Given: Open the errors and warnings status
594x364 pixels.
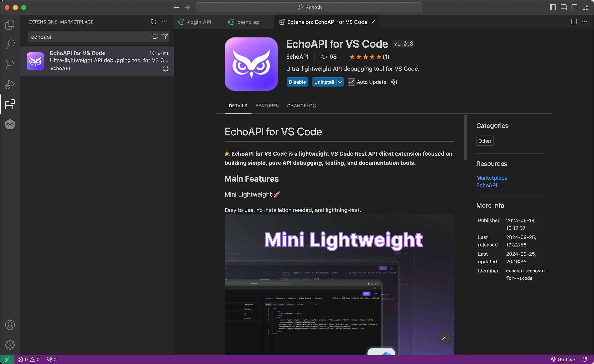Looking at the screenshot, I should [29, 359].
